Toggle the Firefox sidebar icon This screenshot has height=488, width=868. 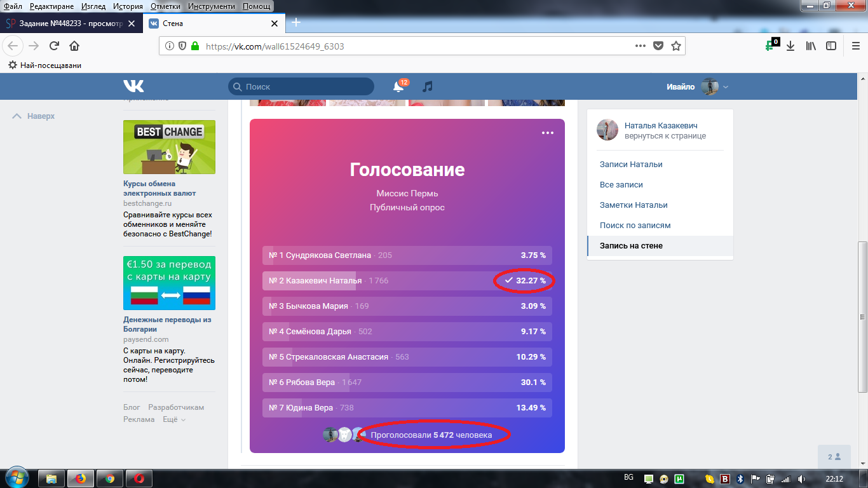click(x=831, y=46)
